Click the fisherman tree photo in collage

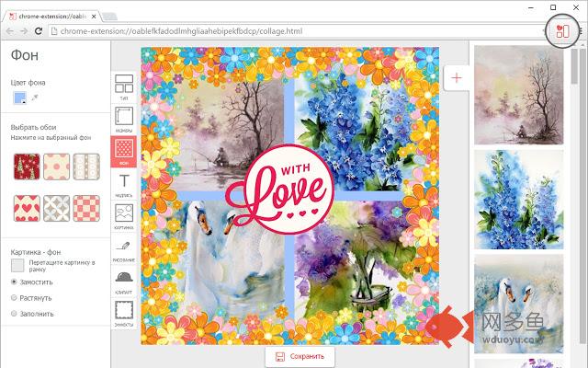click(230, 133)
